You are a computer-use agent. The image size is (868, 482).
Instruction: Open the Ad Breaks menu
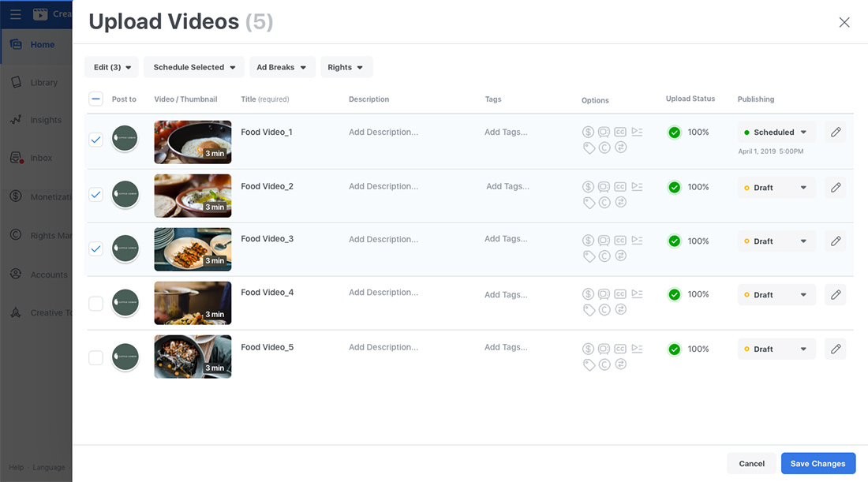tap(282, 68)
